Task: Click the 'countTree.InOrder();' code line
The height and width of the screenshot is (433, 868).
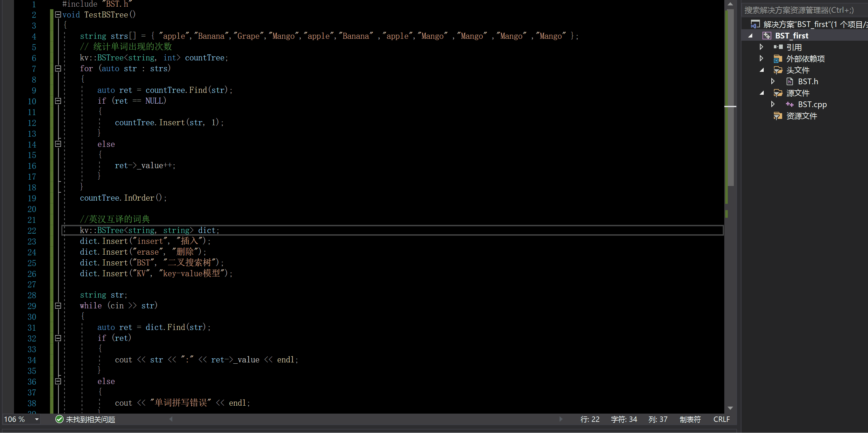Action: [123, 198]
